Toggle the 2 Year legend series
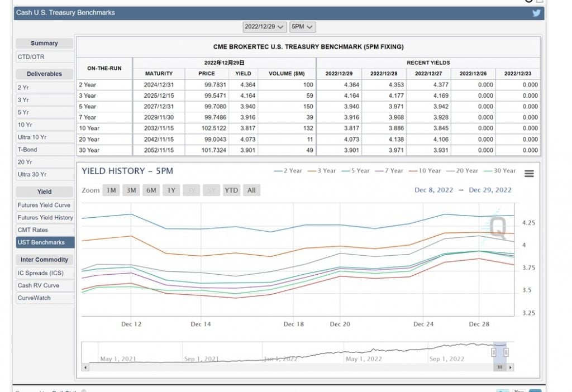This screenshot has width=572, height=392. click(x=288, y=171)
